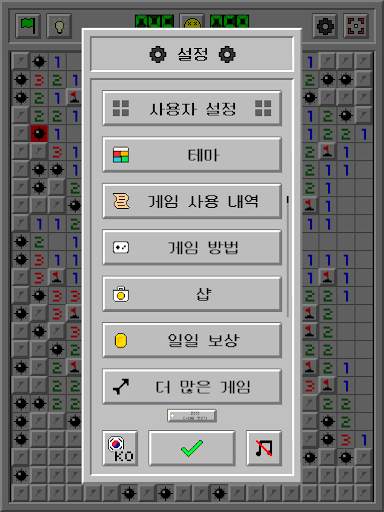Open the 샵 shop entry
This screenshot has height=512, width=384.
coord(192,294)
